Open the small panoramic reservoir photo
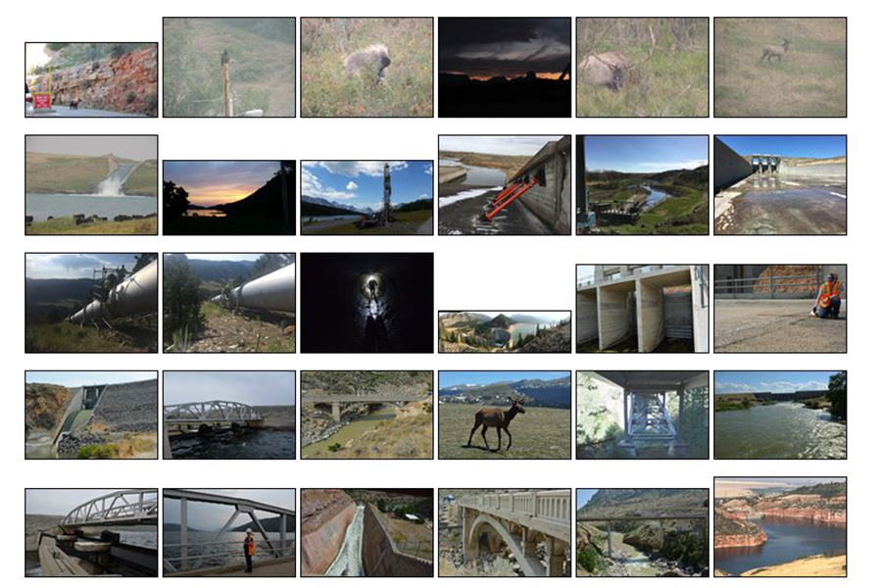Viewport: 882px width, 588px height. point(505,331)
